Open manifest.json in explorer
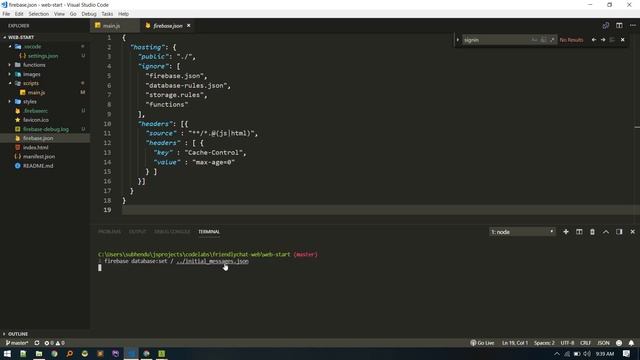 [39, 157]
